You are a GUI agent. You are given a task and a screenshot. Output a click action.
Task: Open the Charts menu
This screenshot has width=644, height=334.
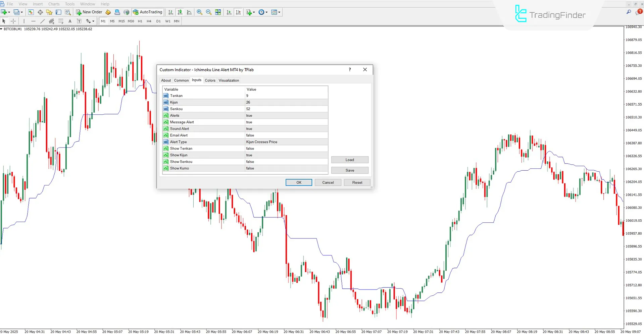(53, 4)
